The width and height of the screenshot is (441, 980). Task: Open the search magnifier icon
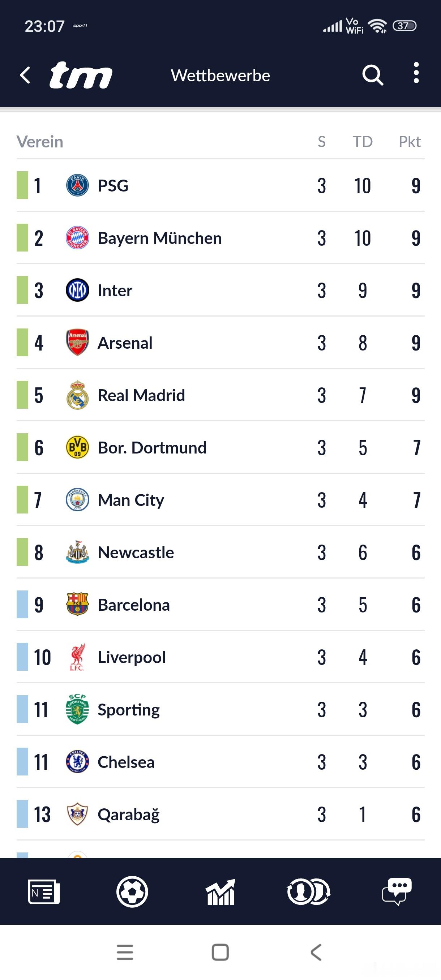tap(372, 75)
